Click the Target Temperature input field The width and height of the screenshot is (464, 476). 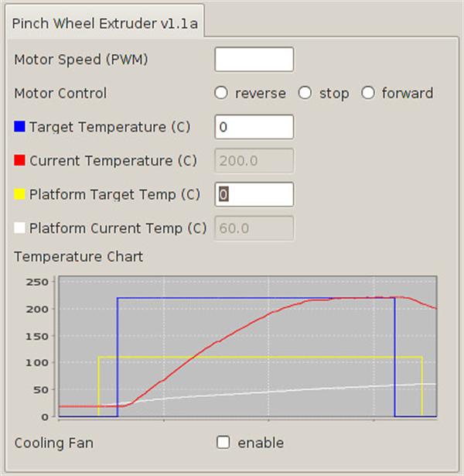click(254, 127)
